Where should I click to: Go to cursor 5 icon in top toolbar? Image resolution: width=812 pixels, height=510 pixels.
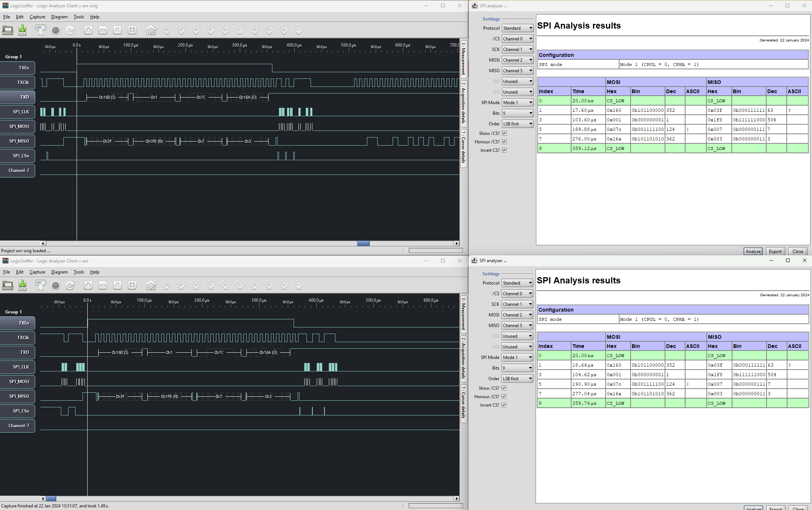(225, 30)
